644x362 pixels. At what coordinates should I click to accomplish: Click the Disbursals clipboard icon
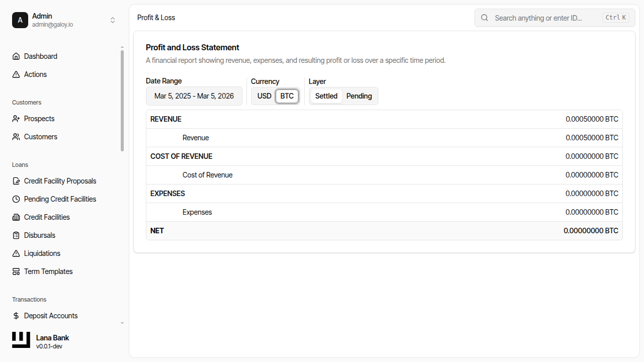pyautogui.click(x=16, y=235)
